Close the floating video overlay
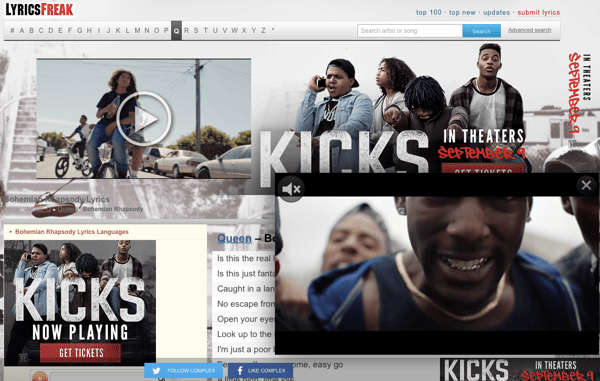600x381 pixels. coord(586,185)
